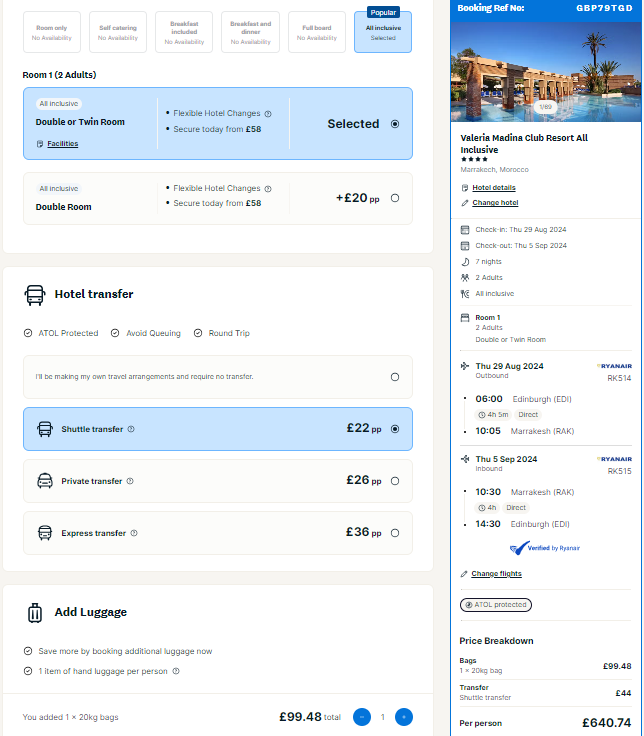644x736 pixels.
Task: Pick the Breakfast included board option
Action: (184, 32)
